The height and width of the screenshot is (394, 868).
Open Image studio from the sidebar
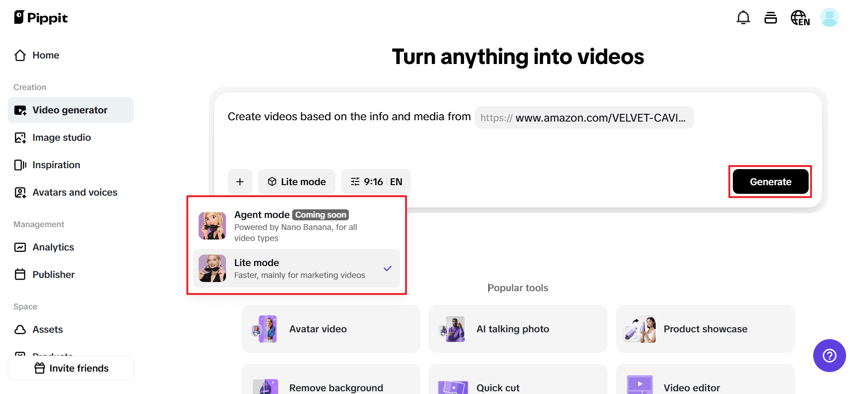tap(61, 138)
